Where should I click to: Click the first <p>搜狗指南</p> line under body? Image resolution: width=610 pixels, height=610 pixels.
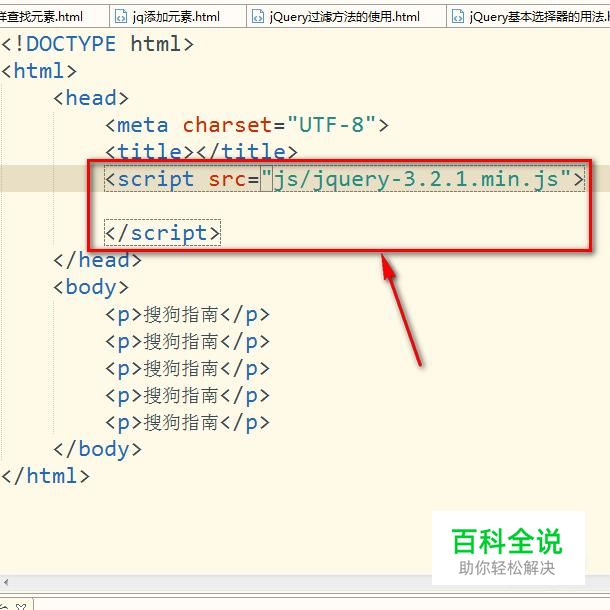point(187,315)
